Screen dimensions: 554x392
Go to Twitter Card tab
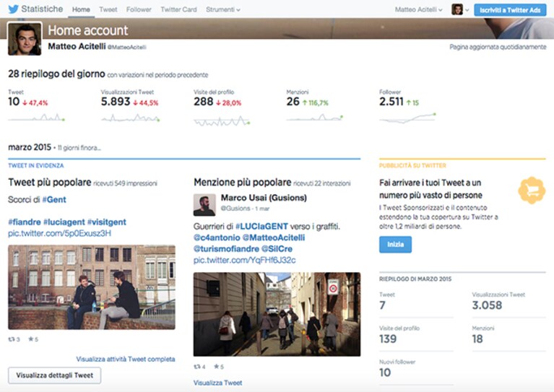[x=178, y=9]
